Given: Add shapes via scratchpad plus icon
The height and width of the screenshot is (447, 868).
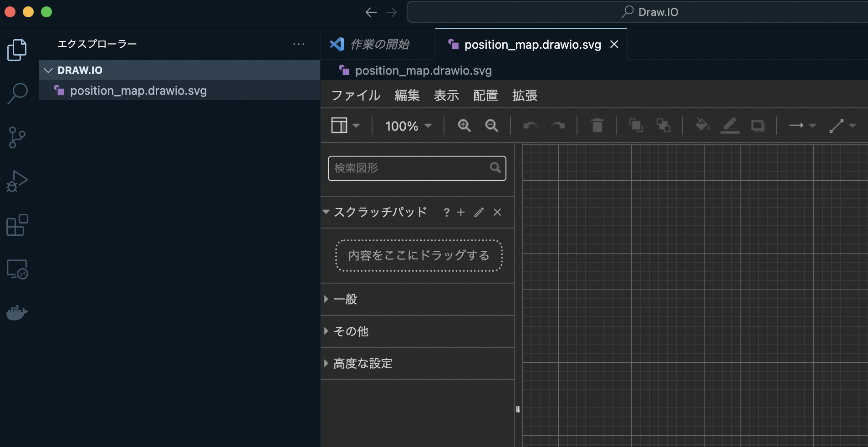Looking at the screenshot, I should click(x=461, y=213).
